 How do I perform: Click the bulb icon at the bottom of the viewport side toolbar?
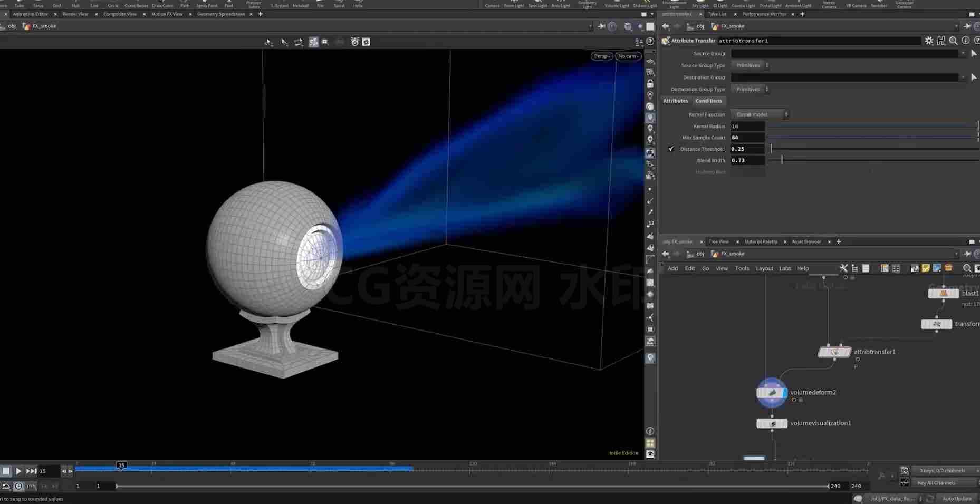(x=650, y=358)
